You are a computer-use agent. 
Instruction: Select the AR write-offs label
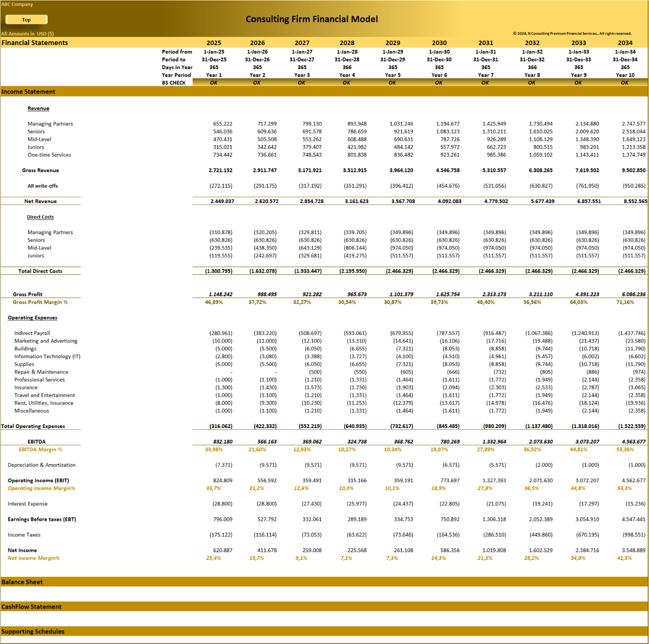click(x=43, y=186)
